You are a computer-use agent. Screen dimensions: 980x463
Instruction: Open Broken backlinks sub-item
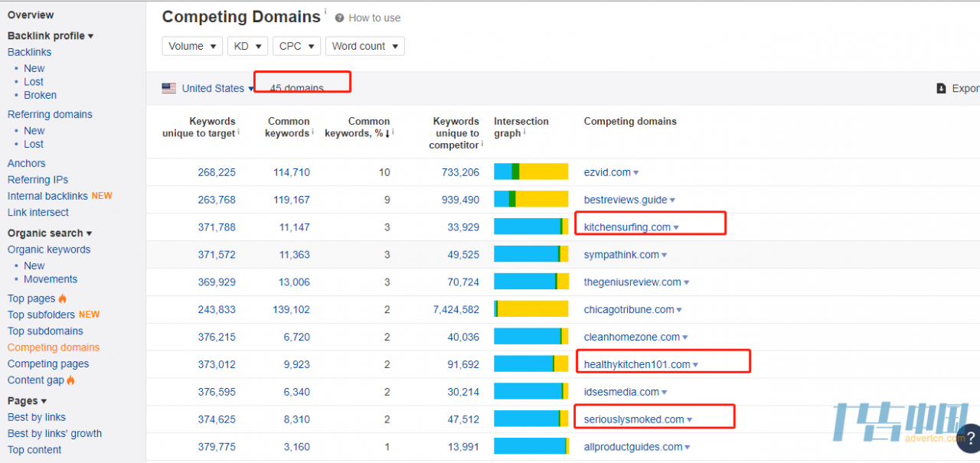pos(40,96)
